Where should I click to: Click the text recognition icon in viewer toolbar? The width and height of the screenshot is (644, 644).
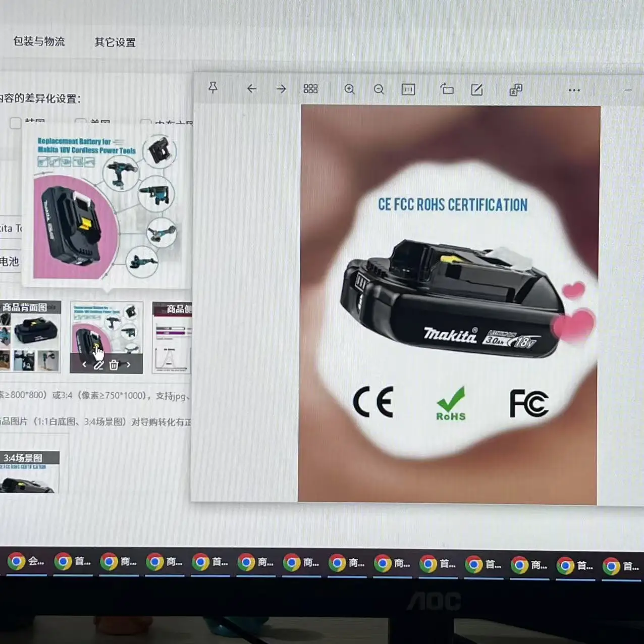515,90
